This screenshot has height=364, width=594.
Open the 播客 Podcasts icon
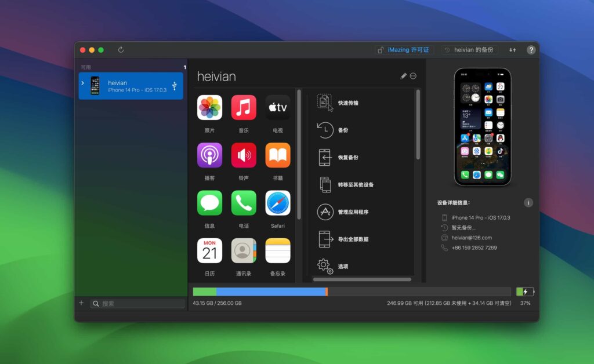click(x=209, y=155)
